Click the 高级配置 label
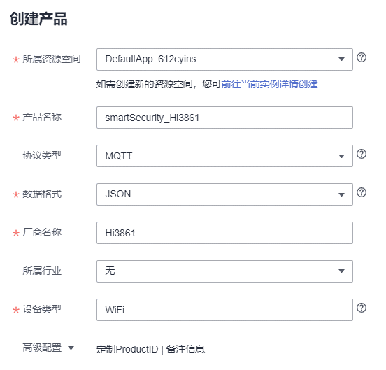The width and height of the screenshot is (386, 370). pyautogui.click(x=42, y=348)
